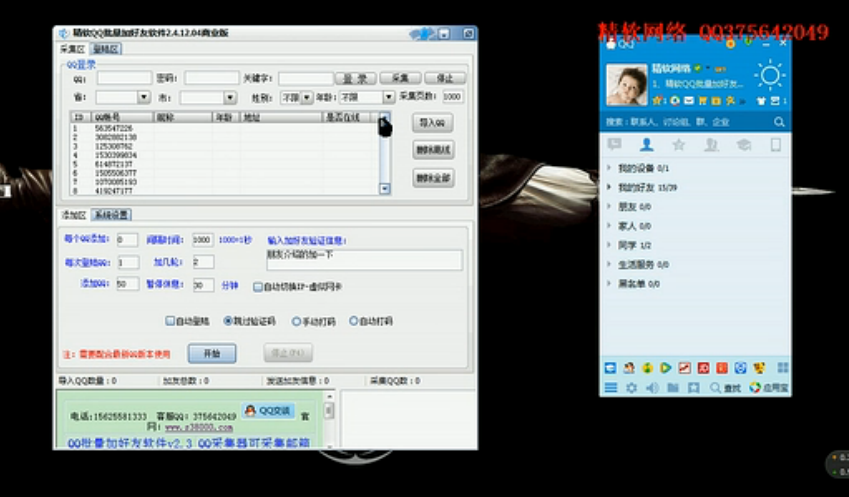This screenshot has width=849, height=497.
Task: Switch to the 系统设置 tab
Action: [x=111, y=215]
